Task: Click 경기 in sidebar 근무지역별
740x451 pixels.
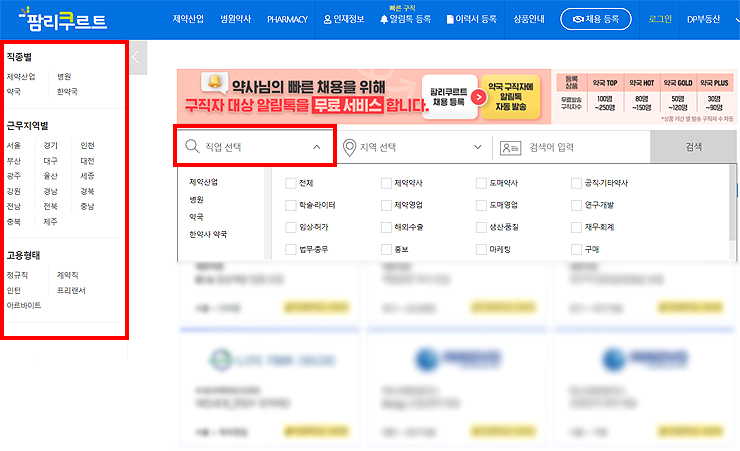Action: click(50, 146)
